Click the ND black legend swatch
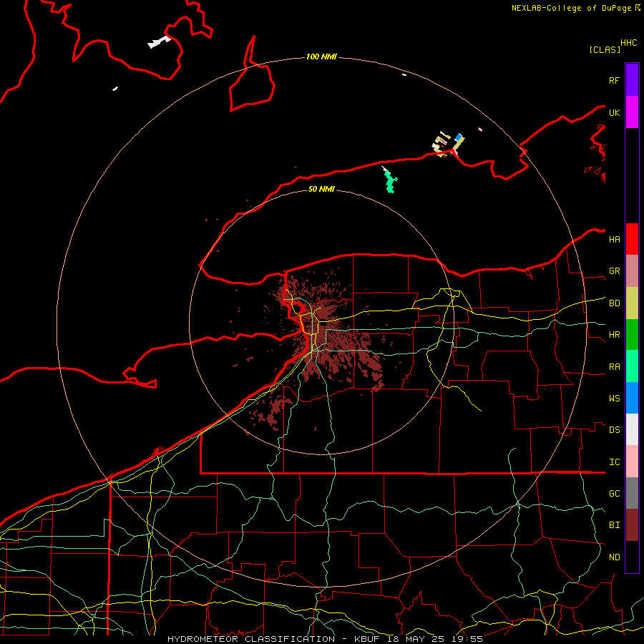Viewport: 644px width, 644px height. pos(632,557)
